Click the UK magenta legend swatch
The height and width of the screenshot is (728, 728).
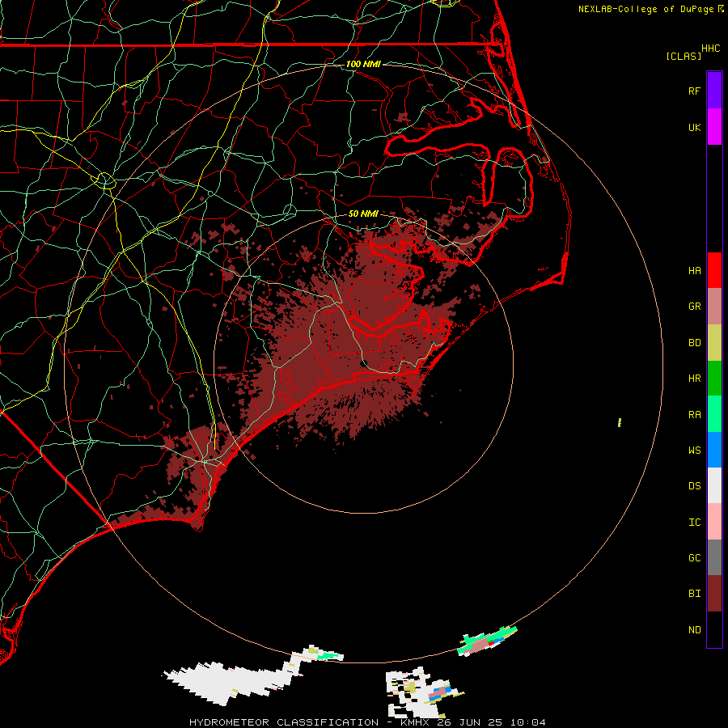click(714, 127)
